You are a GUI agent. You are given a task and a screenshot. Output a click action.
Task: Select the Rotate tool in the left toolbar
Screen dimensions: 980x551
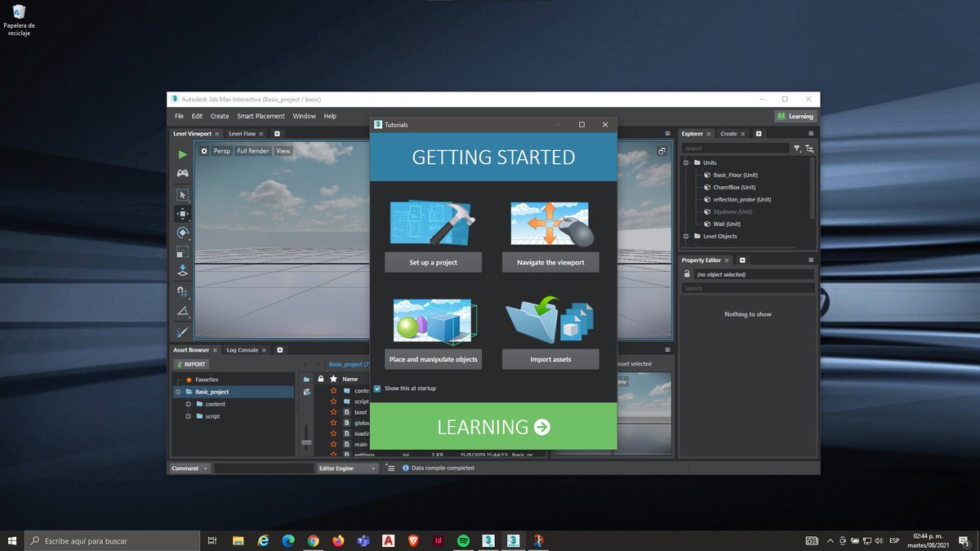(x=182, y=233)
